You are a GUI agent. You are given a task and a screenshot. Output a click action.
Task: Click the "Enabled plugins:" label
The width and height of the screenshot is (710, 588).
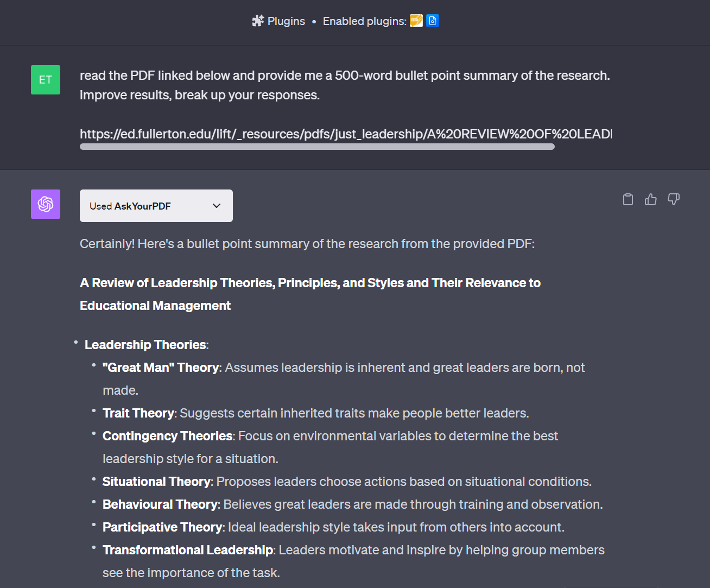click(x=364, y=21)
